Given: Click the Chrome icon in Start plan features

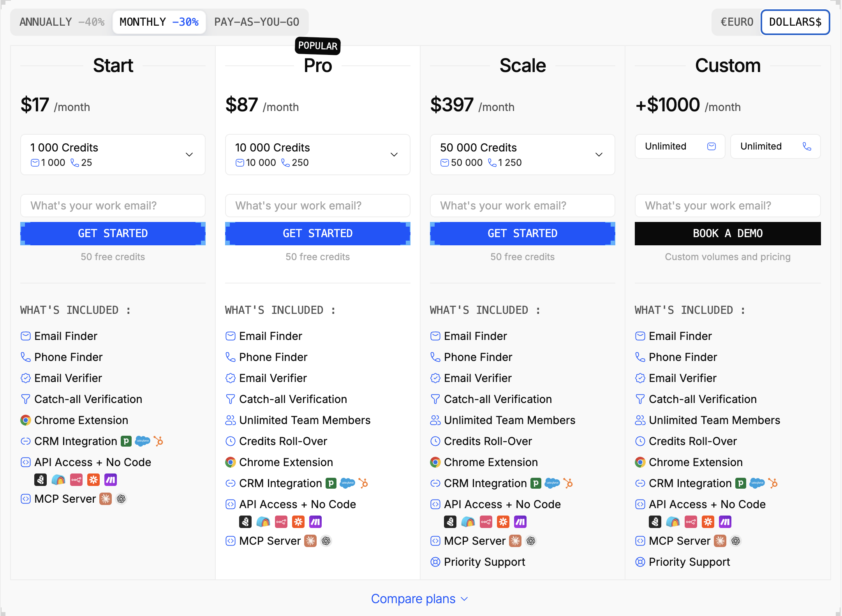Looking at the screenshot, I should (x=26, y=420).
